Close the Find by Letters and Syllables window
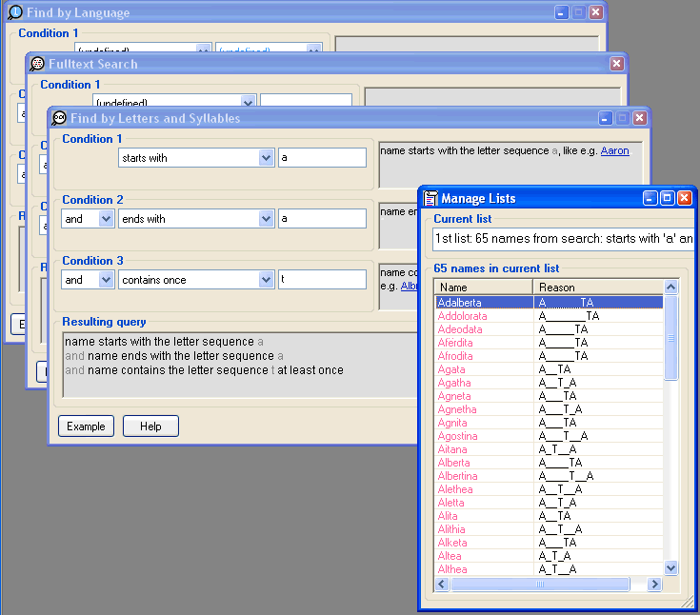The image size is (700, 615). tap(640, 118)
